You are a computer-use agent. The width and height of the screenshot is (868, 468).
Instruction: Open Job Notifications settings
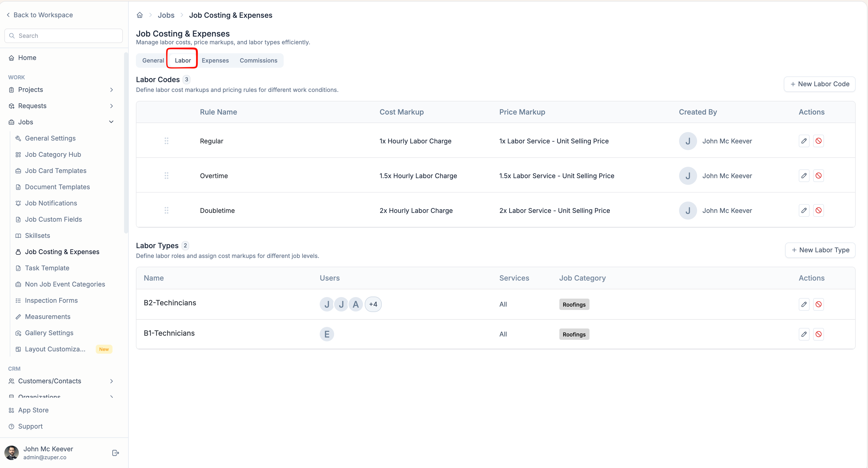[51, 203]
